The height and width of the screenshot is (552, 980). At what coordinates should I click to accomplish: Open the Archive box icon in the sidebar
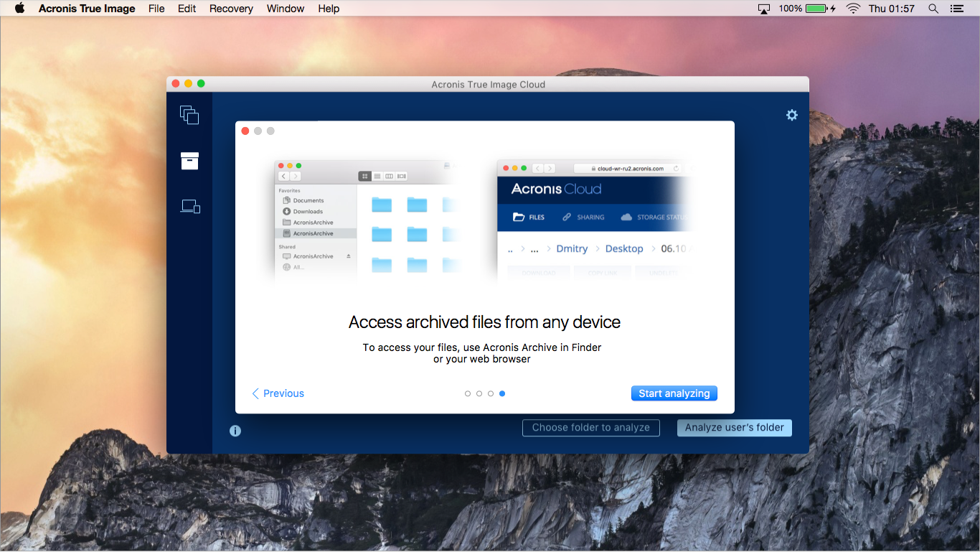pyautogui.click(x=189, y=161)
